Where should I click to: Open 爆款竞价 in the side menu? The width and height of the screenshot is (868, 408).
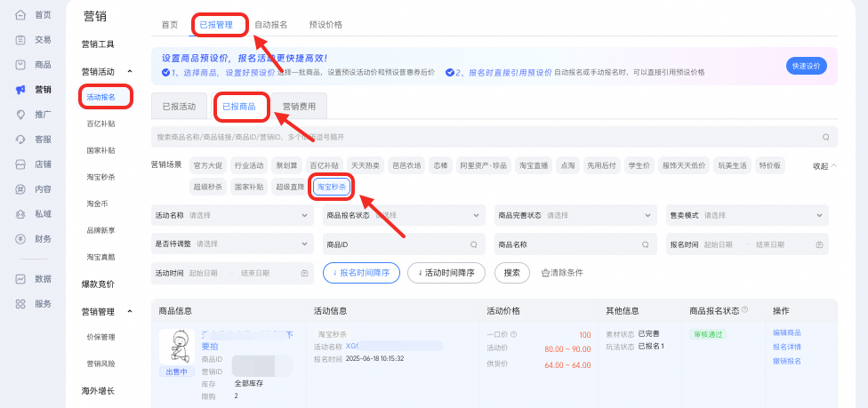point(98,284)
